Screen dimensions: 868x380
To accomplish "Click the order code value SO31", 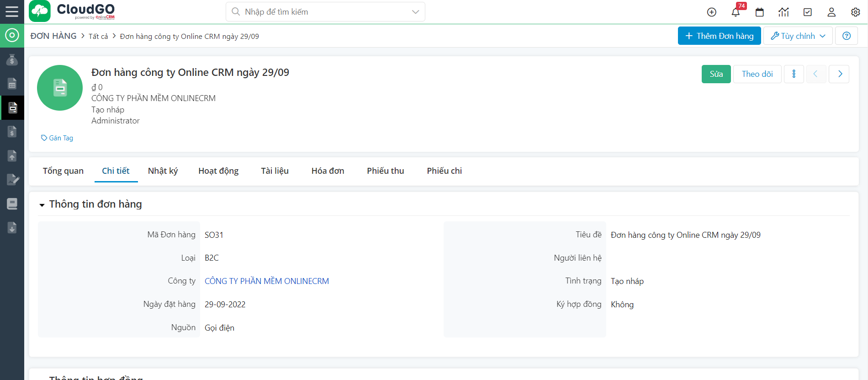I will point(214,235).
